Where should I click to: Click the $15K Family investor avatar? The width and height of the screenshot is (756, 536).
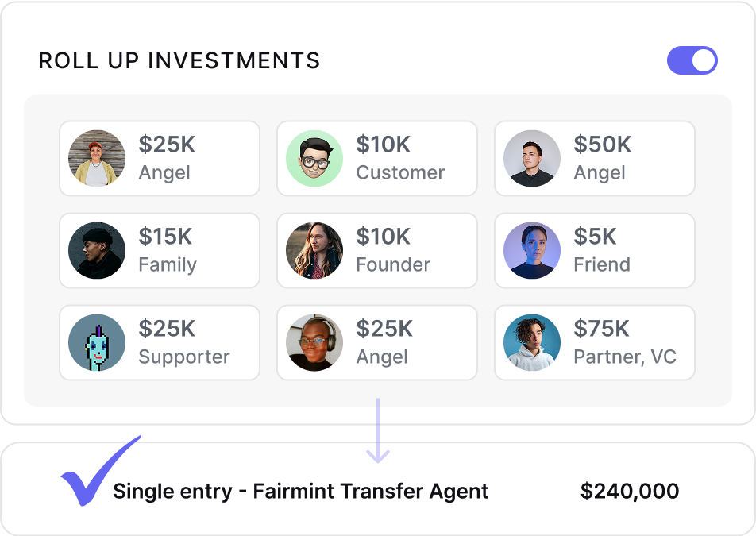click(x=97, y=251)
